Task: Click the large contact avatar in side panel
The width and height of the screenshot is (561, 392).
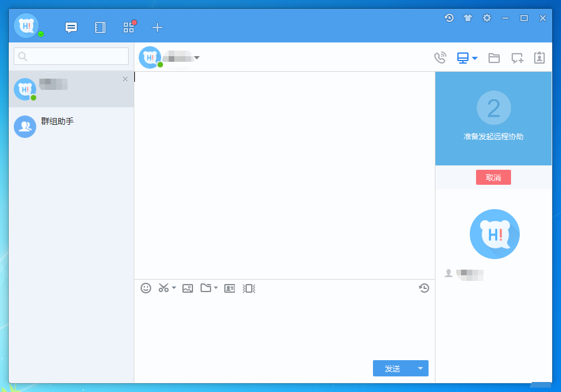Action: tap(494, 234)
